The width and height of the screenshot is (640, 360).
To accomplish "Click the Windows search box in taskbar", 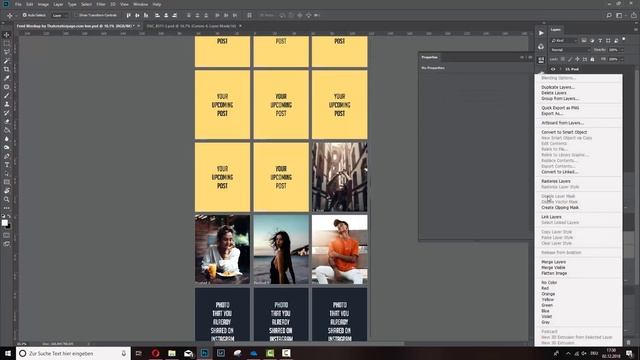I will tap(73, 353).
